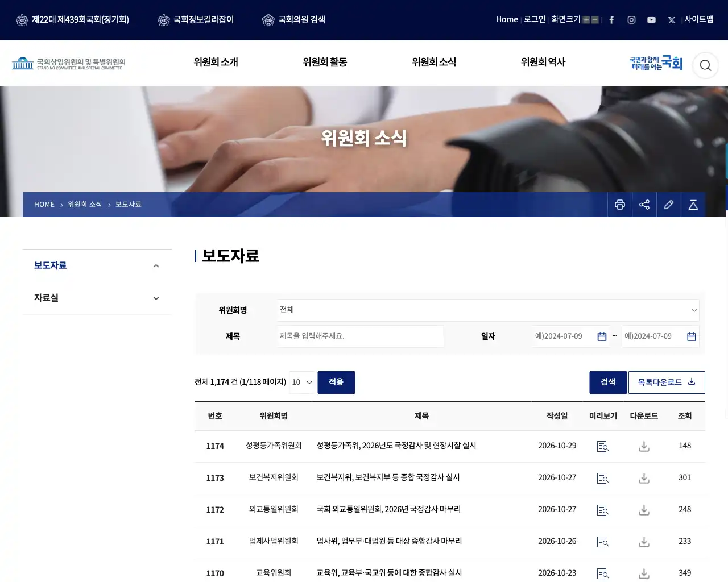Preview the row 1171 press release
The height and width of the screenshot is (582, 728).
[x=603, y=542]
